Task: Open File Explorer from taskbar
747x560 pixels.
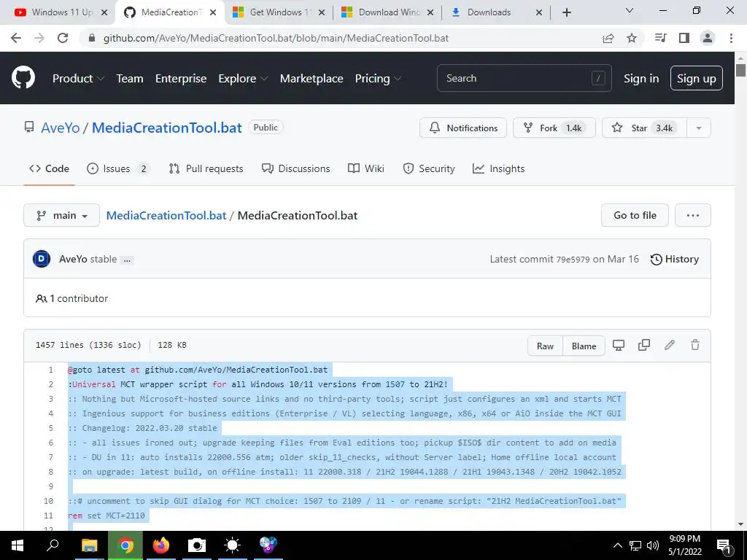Action: click(x=89, y=545)
